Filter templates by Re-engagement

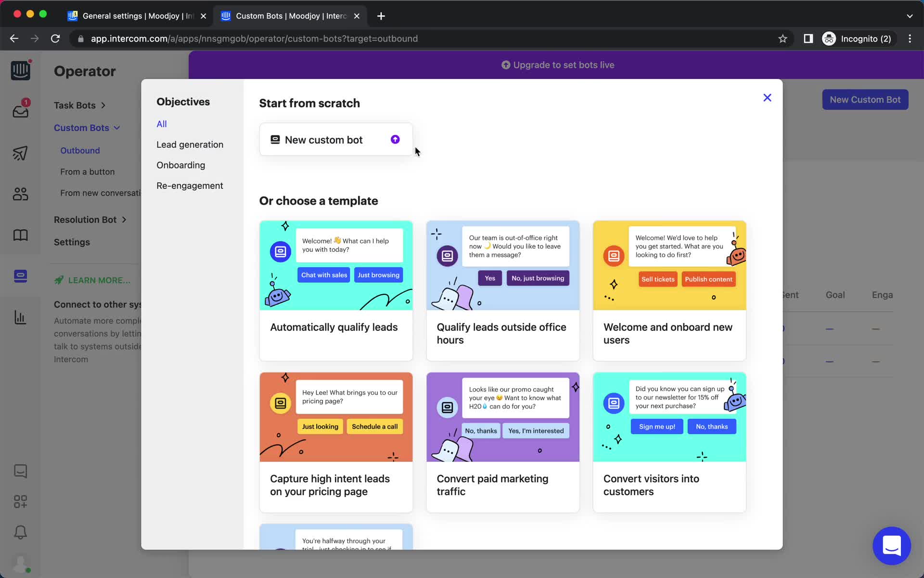tap(190, 186)
